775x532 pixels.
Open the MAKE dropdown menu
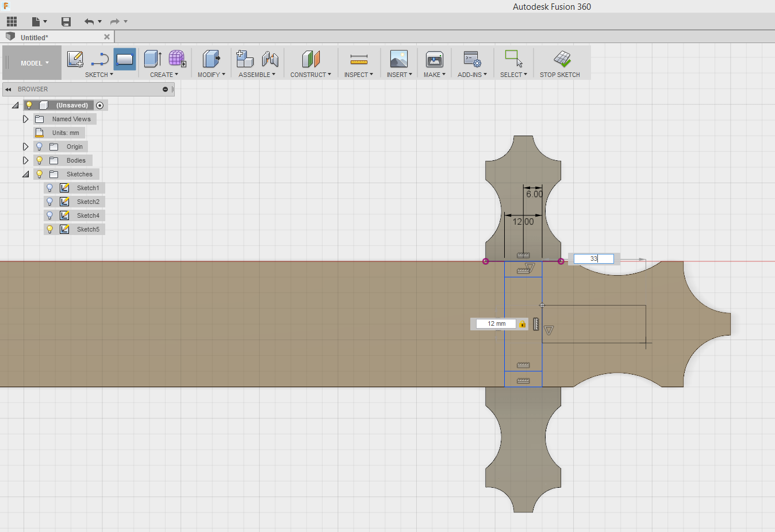pos(435,75)
